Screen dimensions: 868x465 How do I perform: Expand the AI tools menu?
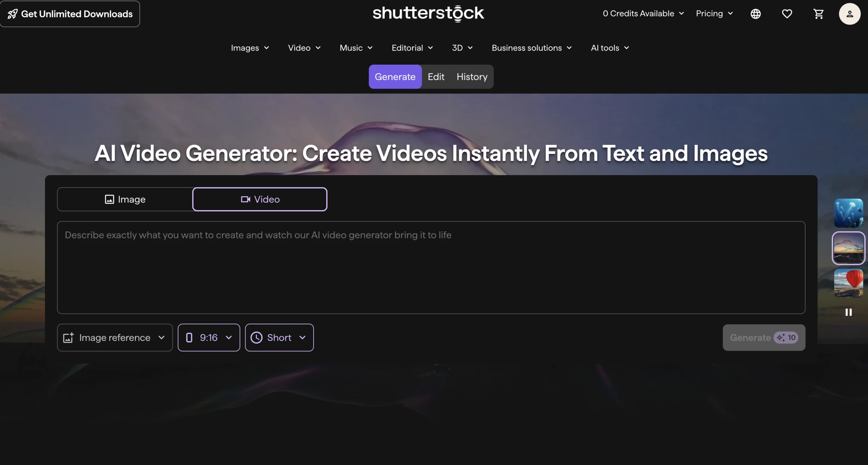tap(610, 48)
